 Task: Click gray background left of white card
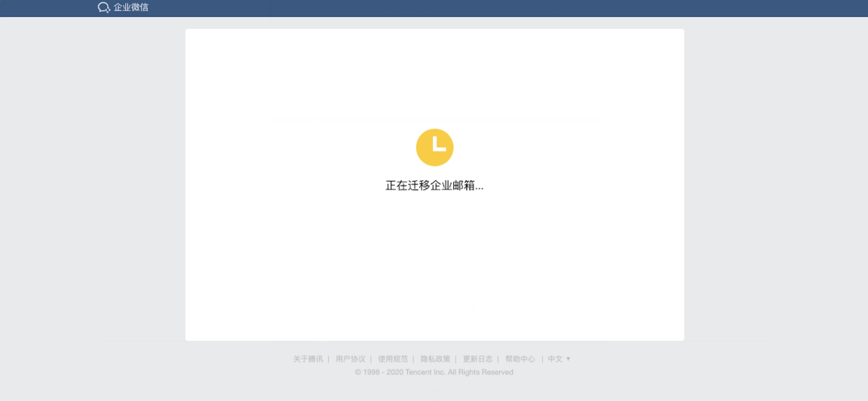coord(90,180)
